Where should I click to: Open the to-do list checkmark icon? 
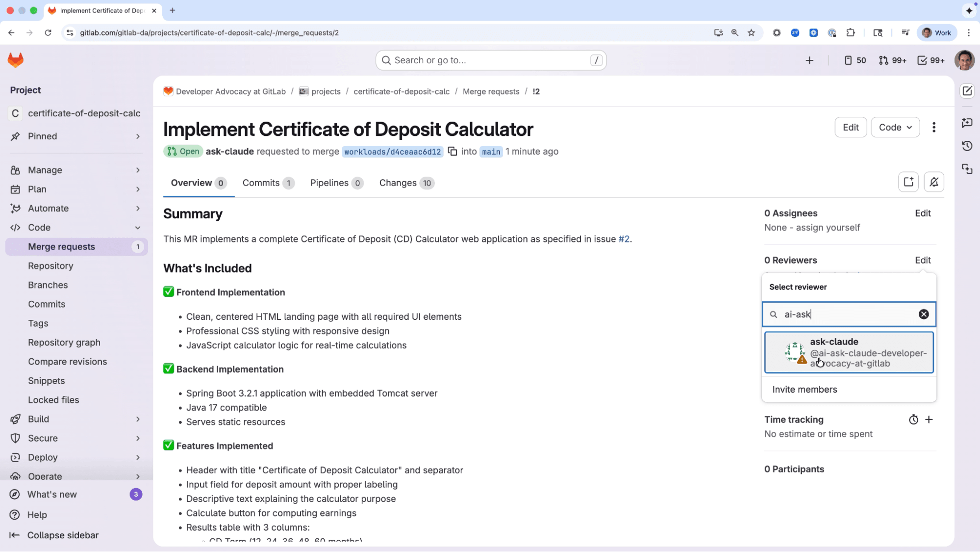930,60
